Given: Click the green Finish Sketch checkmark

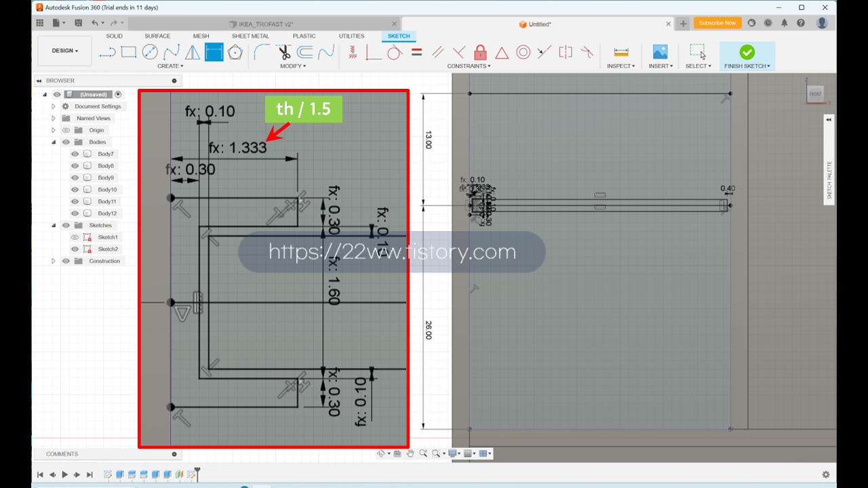Looking at the screenshot, I should (x=747, y=52).
